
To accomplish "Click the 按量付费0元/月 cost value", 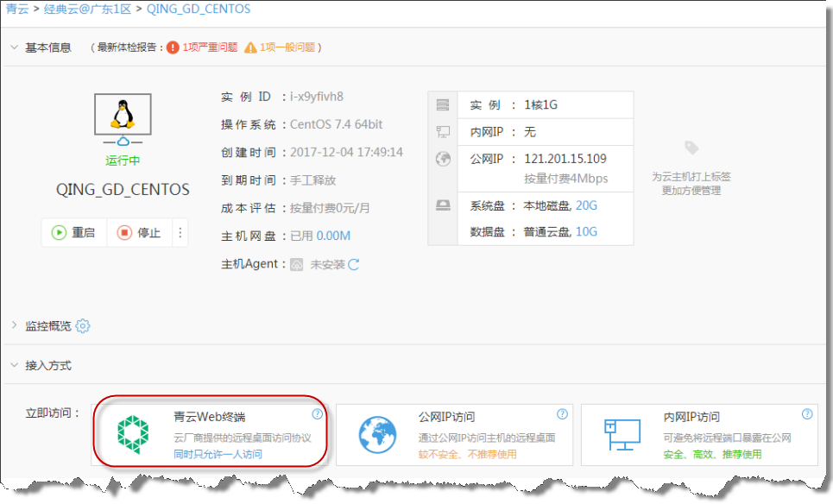I will click(330, 208).
